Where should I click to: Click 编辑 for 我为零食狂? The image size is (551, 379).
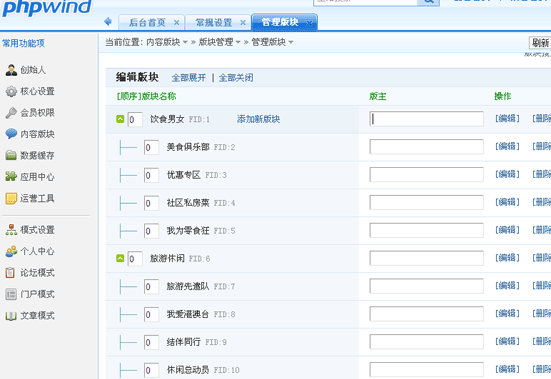click(507, 230)
